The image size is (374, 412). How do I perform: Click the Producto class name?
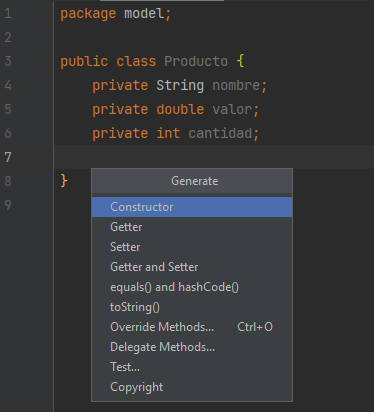click(196, 62)
